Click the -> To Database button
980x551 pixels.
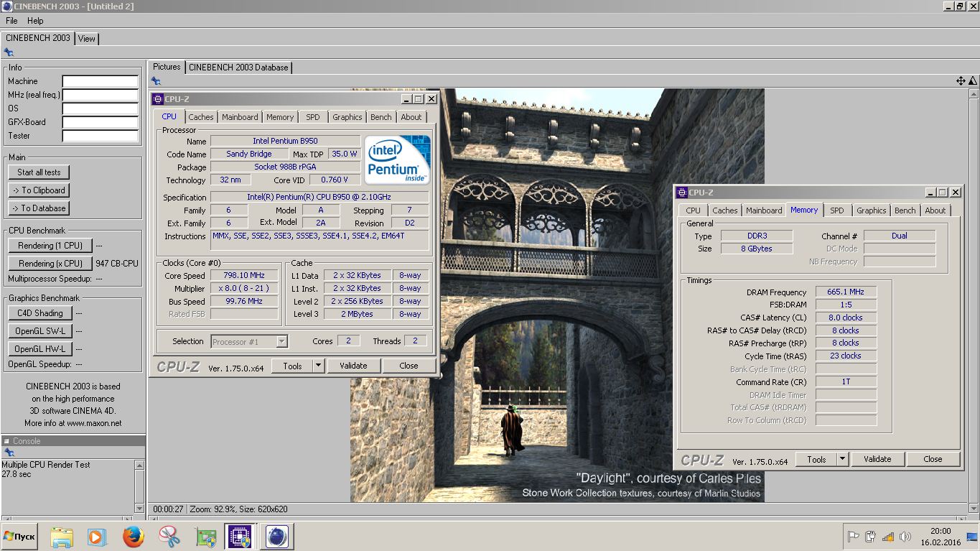point(39,208)
